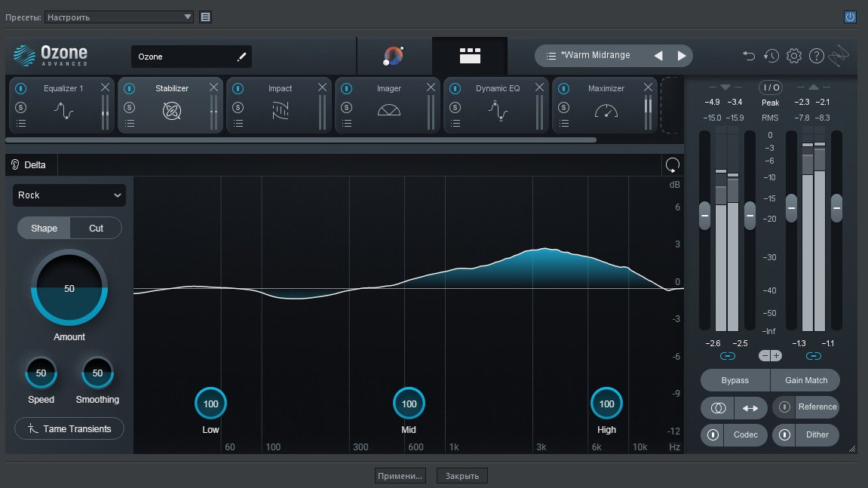Screen dimensions: 868x488
Task: Toggle the plugin power button in host header
Action: tap(851, 17)
